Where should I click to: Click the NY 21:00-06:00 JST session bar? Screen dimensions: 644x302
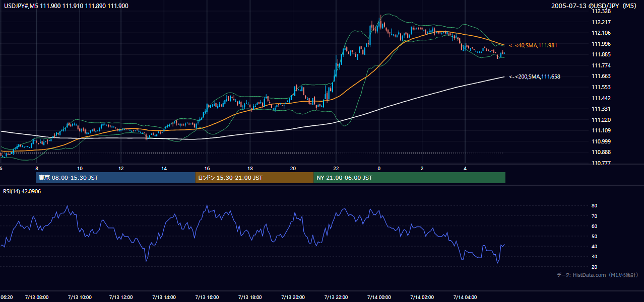click(x=409, y=178)
